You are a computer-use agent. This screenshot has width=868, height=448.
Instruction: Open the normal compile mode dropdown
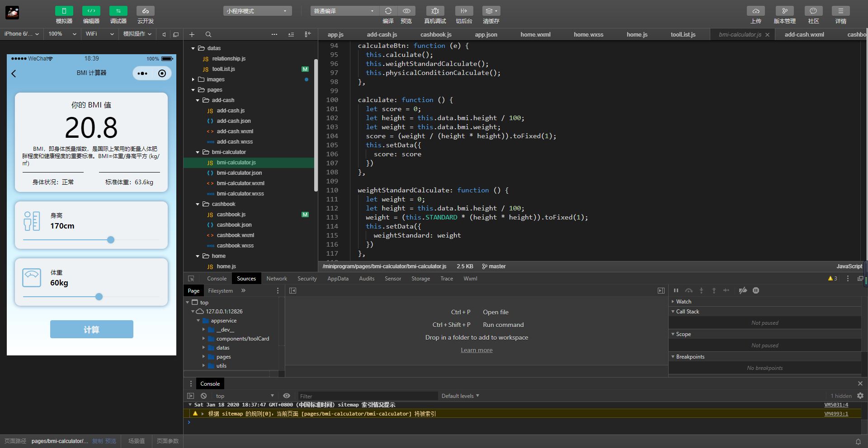pyautogui.click(x=344, y=11)
